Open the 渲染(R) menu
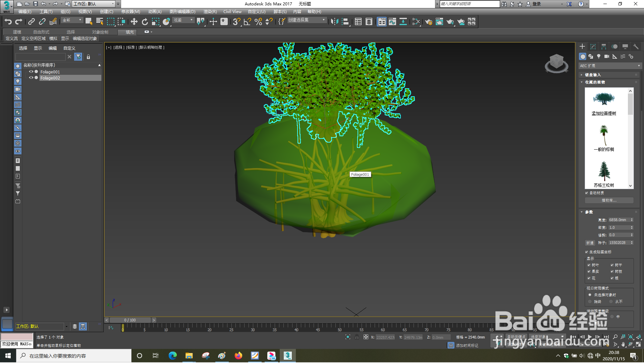The width and height of the screenshot is (644, 363). (x=210, y=12)
